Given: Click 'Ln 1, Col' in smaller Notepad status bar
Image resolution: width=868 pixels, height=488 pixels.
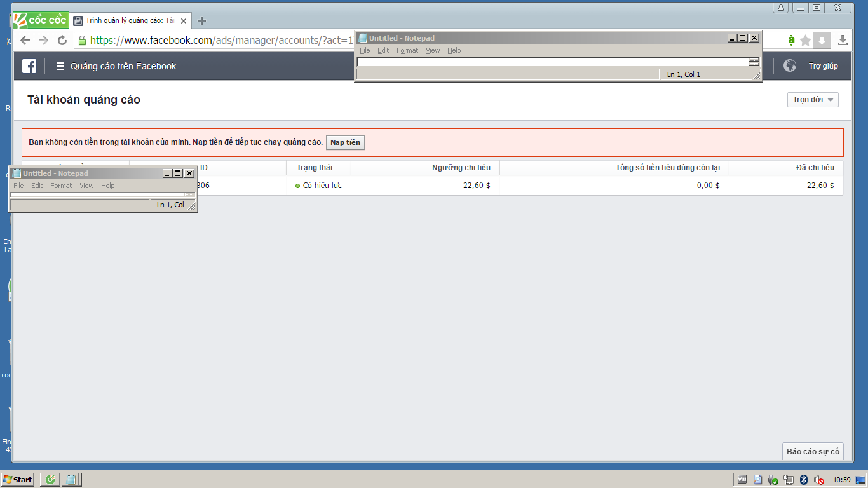Looking at the screenshot, I should (x=170, y=205).
